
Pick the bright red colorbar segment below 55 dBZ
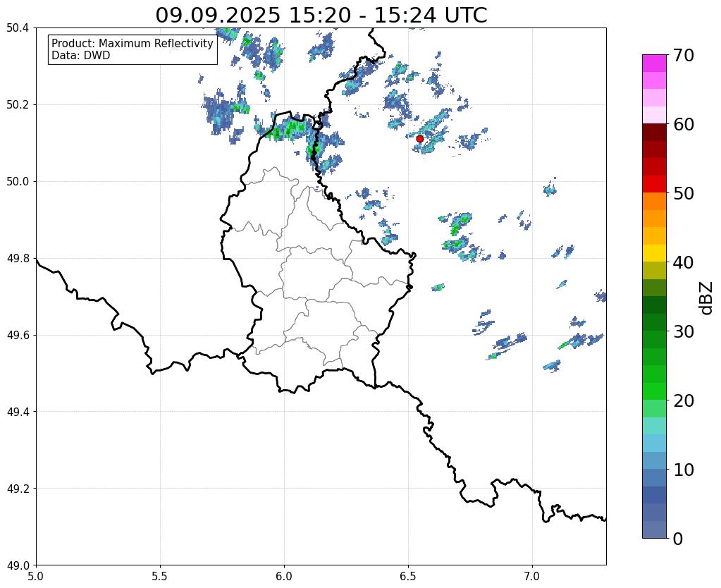pos(654,184)
